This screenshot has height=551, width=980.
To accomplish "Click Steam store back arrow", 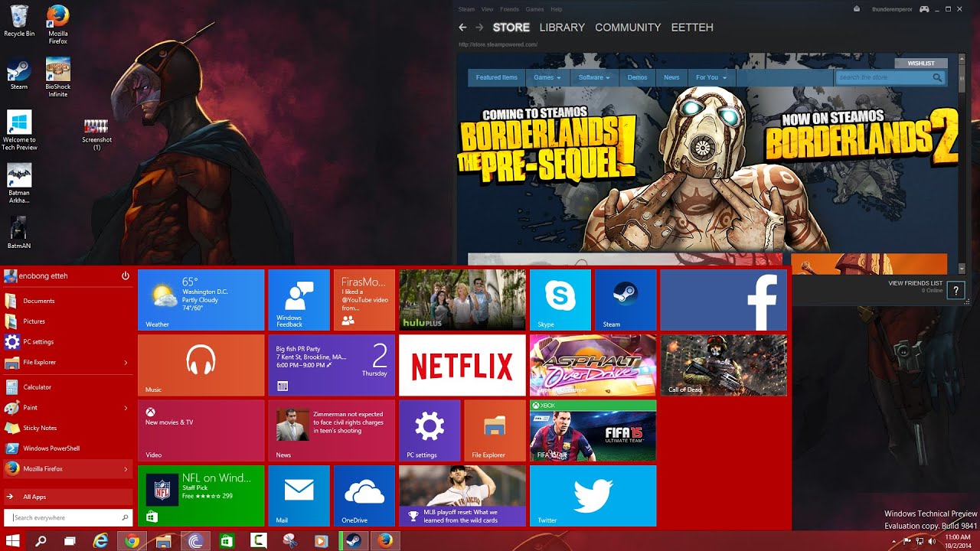I will pos(462,28).
